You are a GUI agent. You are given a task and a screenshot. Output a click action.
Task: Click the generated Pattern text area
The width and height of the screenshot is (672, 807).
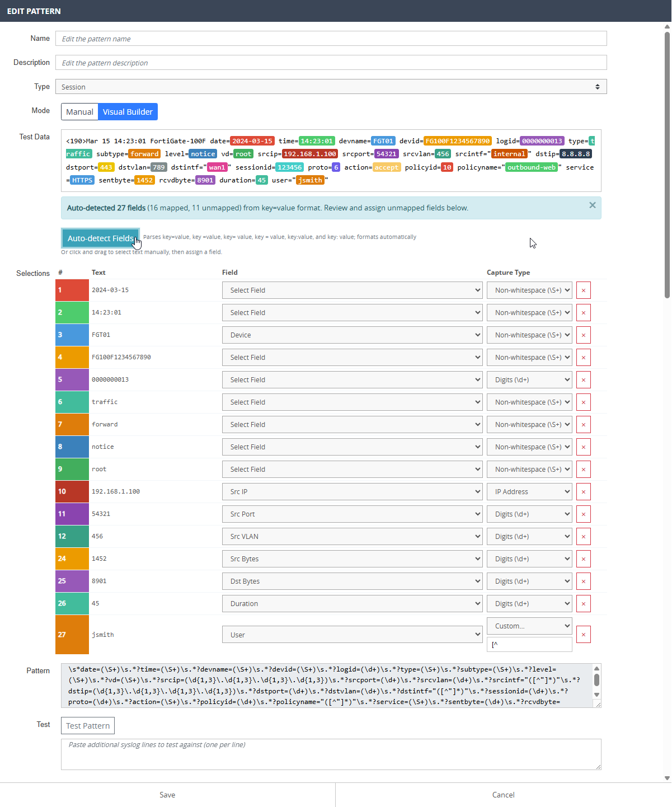[327, 686]
